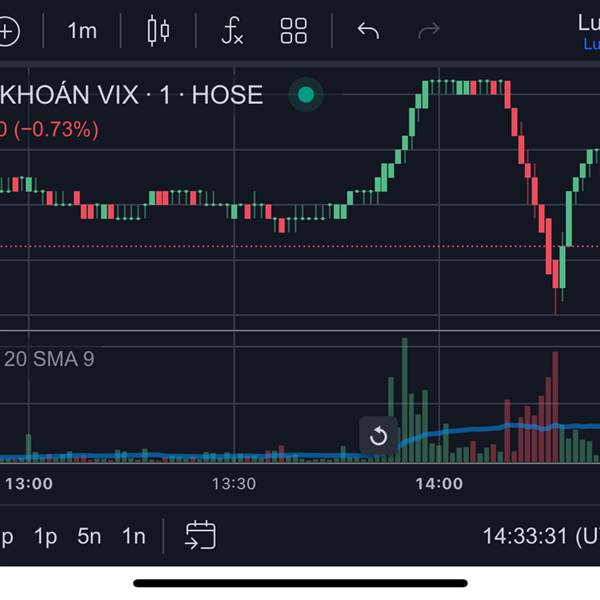The image size is (600, 600).
Task: Open the fx indicators menu
Action: click(x=232, y=31)
